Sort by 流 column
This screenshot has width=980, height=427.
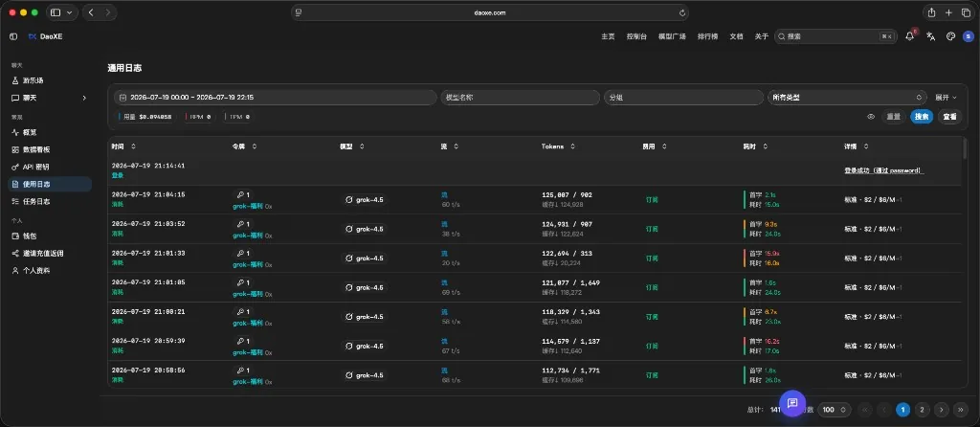tap(450, 146)
